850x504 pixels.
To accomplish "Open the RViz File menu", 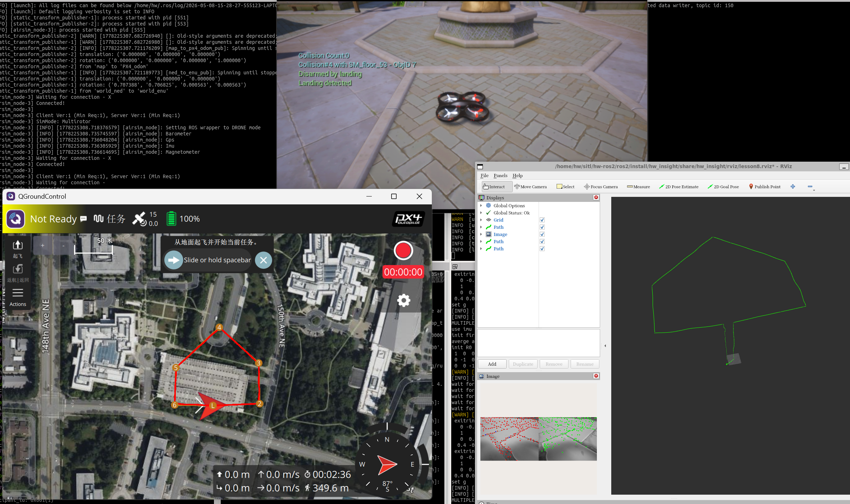I will [484, 175].
